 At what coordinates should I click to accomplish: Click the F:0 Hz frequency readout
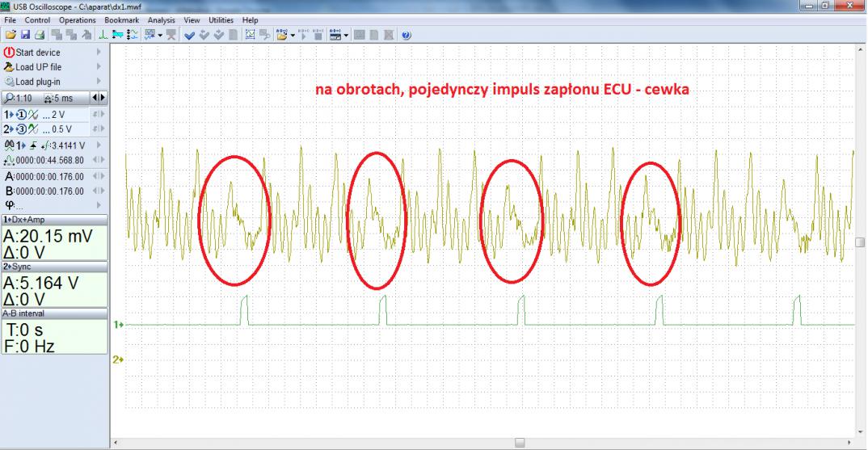click(30, 347)
